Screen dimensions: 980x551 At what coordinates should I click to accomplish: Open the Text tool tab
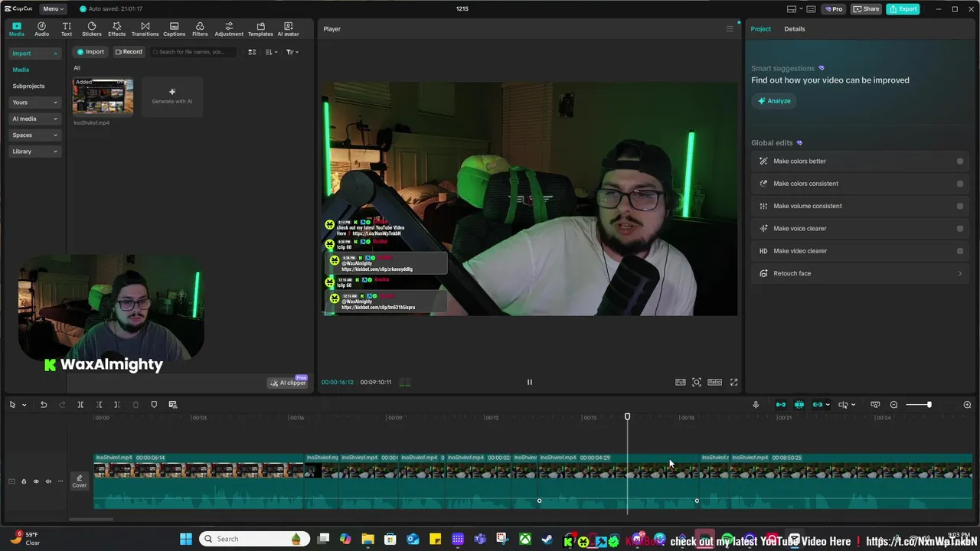(x=67, y=29)
